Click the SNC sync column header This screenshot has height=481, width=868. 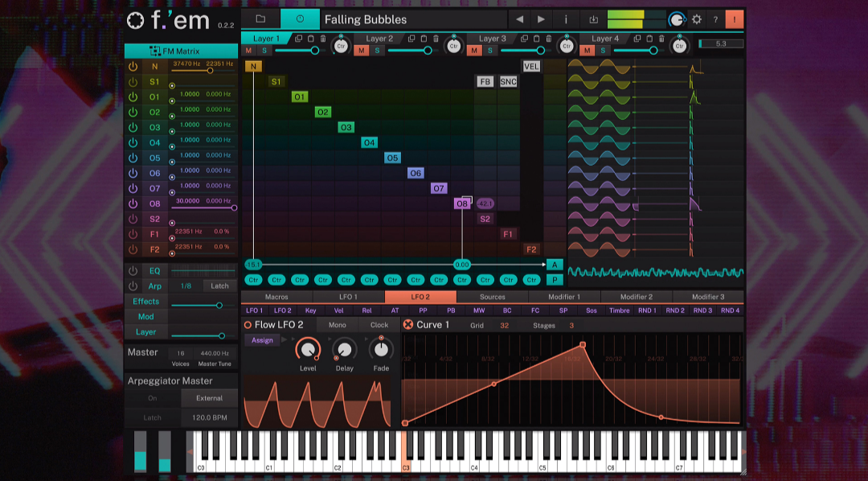point(508,81)
